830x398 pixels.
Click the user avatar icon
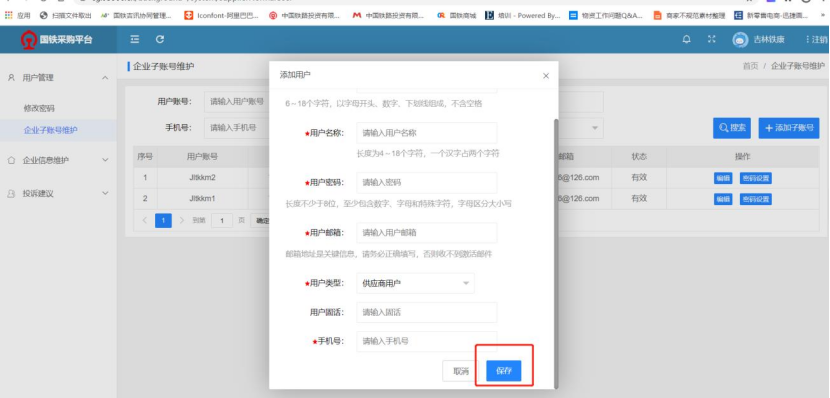[740, 40]
